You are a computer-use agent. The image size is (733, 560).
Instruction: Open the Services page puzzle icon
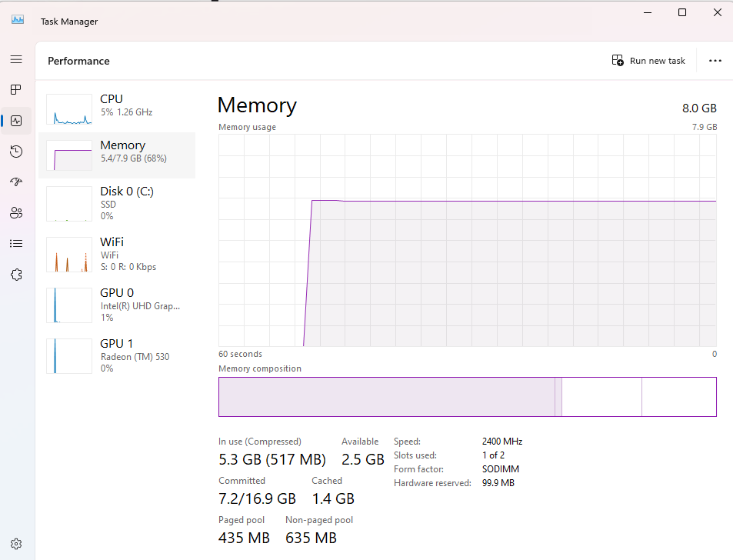[16, 275]
